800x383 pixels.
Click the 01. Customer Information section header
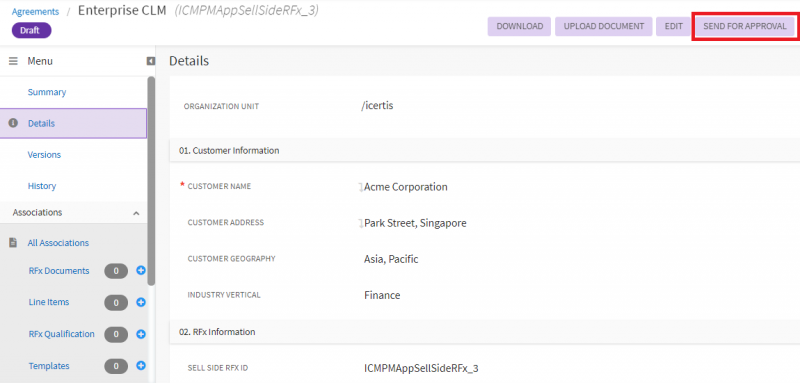484,150
